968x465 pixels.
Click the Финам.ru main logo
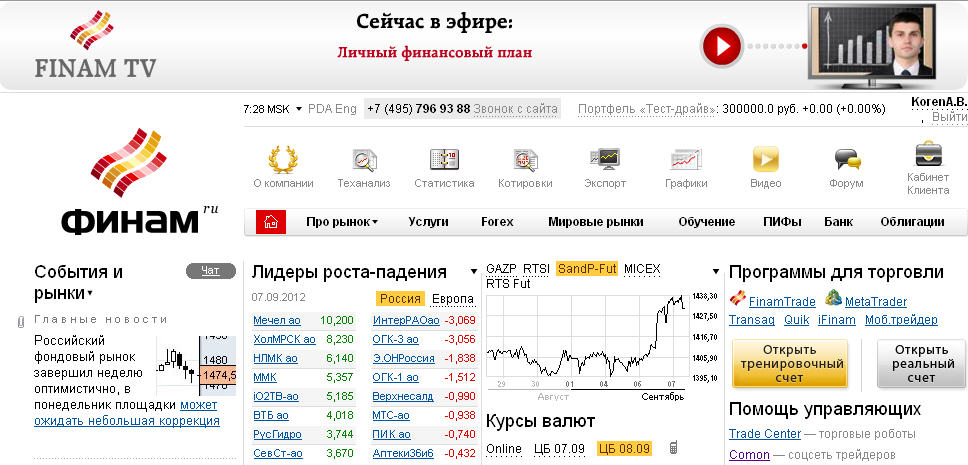(138, 182)
